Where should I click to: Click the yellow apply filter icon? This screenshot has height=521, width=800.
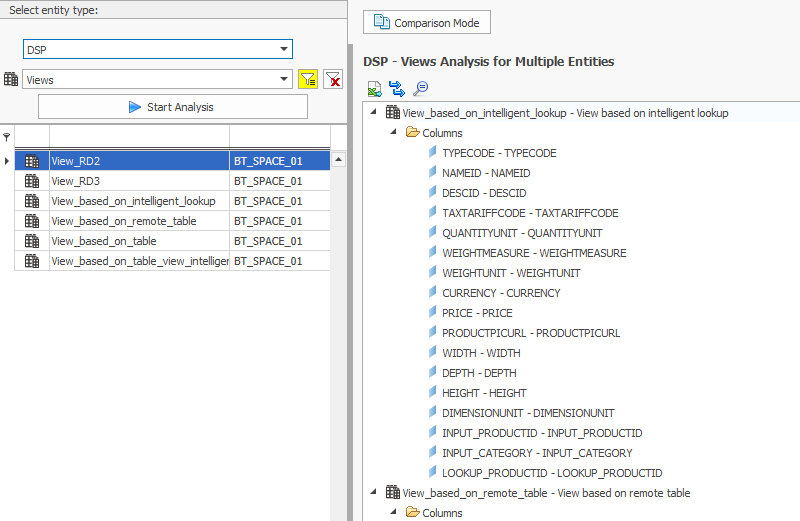pos(309,80)
